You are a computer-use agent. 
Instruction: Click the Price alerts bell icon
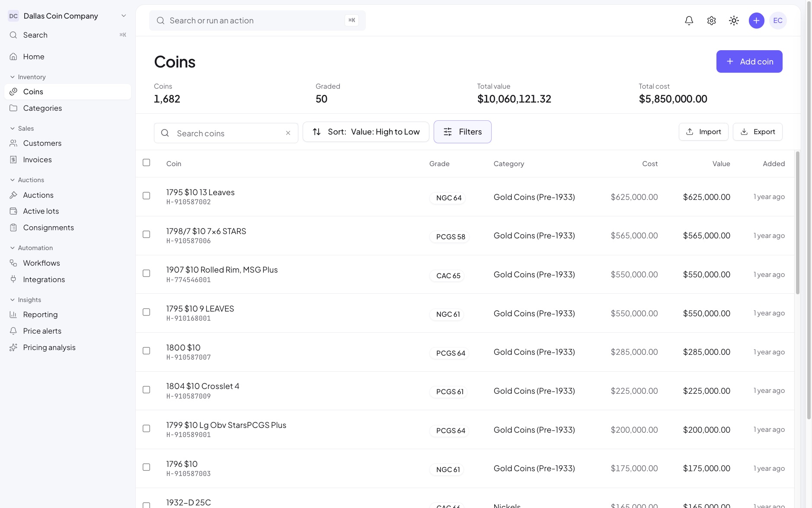[x=13, y=331]
